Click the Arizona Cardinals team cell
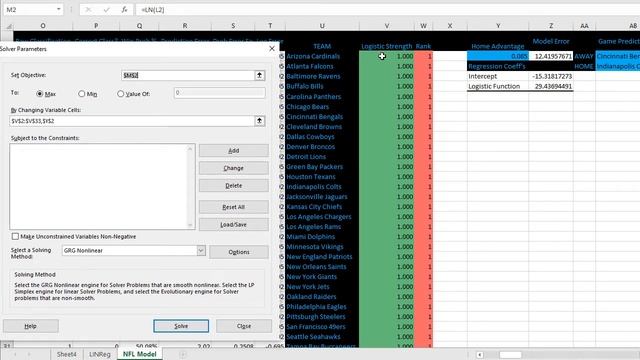Image resolution: width=640 pixels, height=360 pixels. [322, 56]
